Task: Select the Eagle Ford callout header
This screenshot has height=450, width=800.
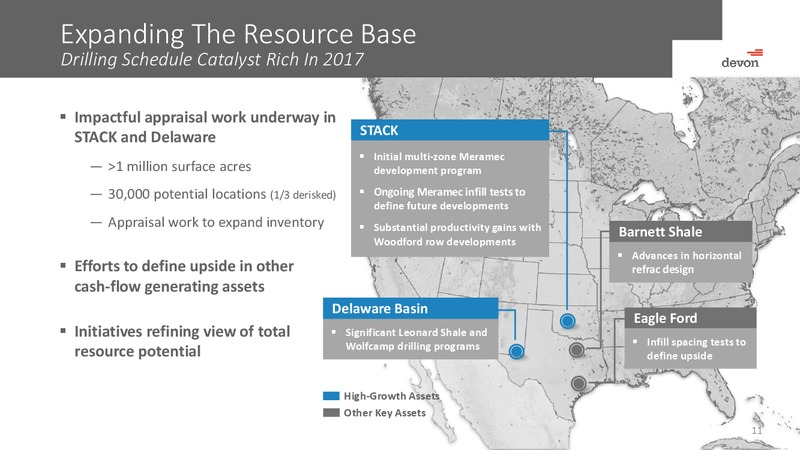Action: pos(690,318)
